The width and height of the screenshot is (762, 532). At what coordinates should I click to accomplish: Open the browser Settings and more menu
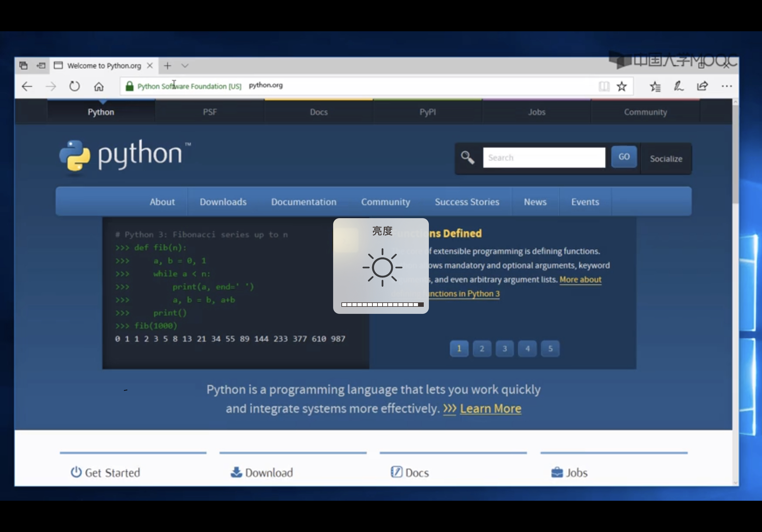(727, 86)
